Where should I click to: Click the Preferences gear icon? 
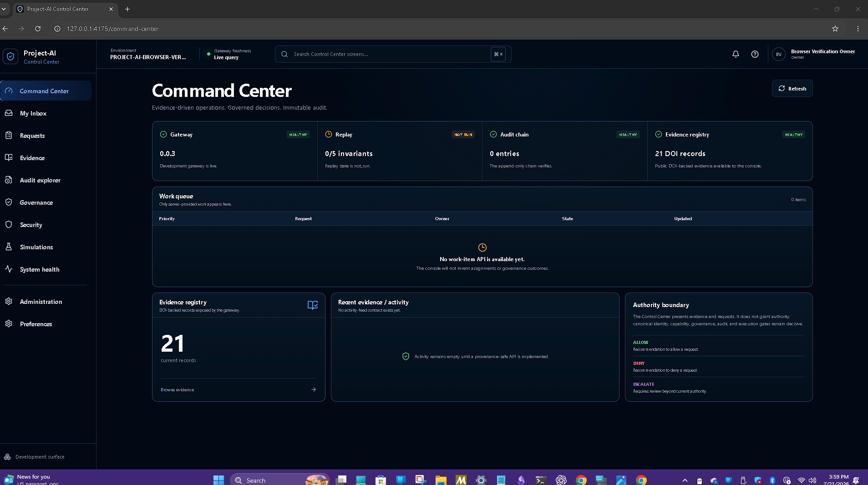(9, 323)
